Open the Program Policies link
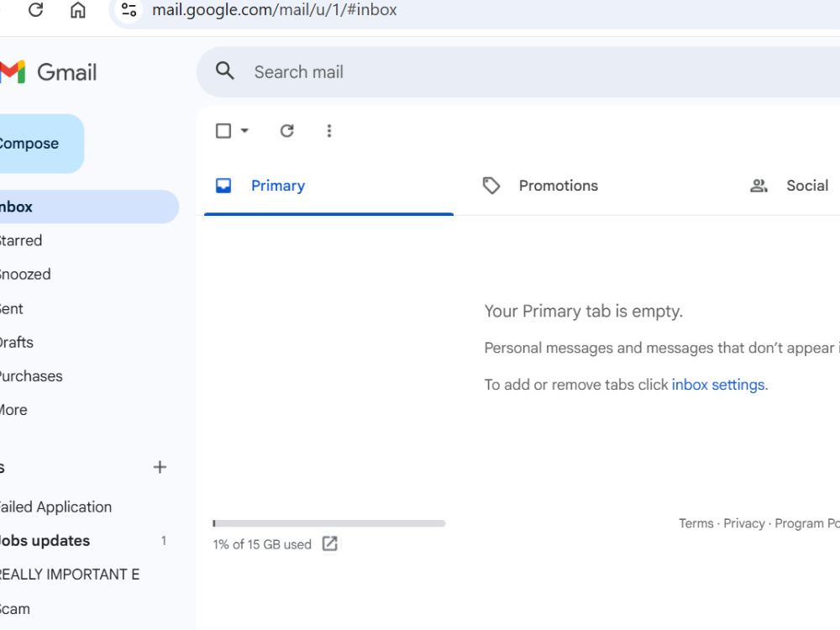The image size is (840, 630). 807,523
